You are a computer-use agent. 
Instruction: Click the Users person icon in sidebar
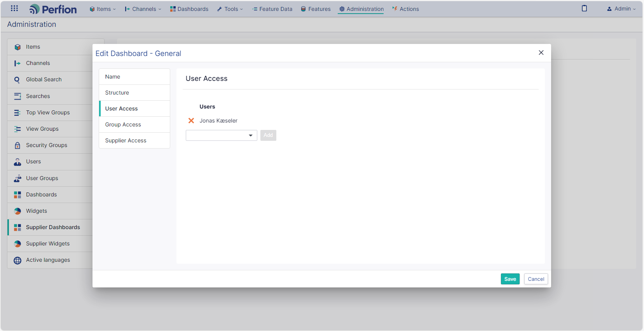pyautogui.click(x=17, y=162)
